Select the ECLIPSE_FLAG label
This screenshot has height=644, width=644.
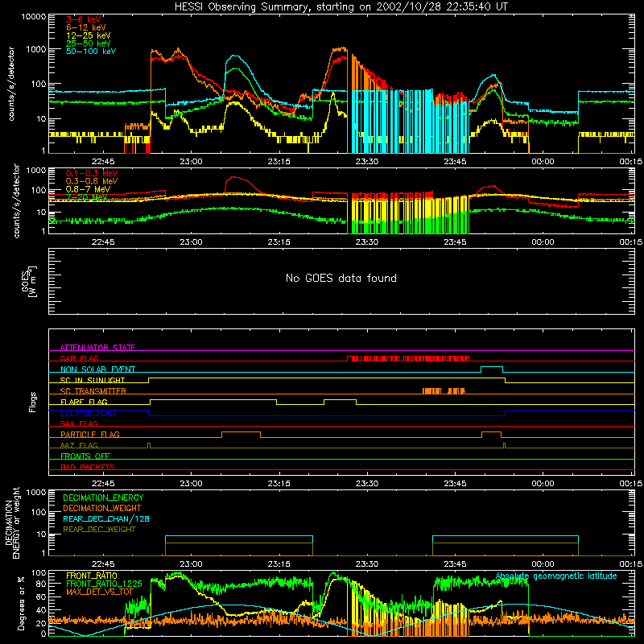click(88, 413)
